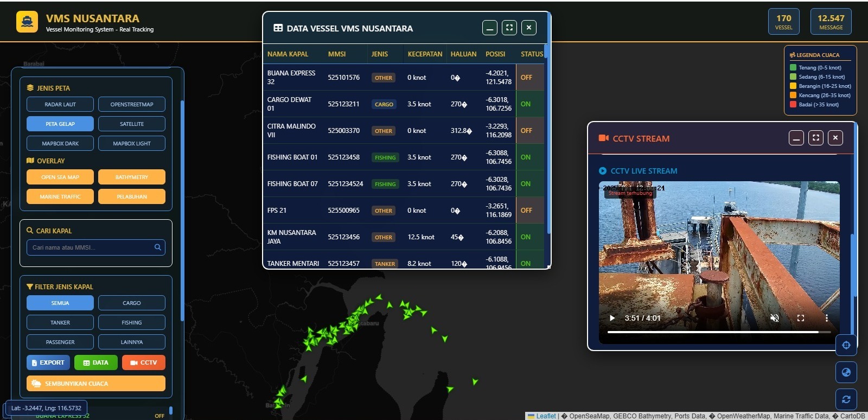The height and width of the screenshot is (420, 868).
Task: Click the locate position crosshair button
Action: [x=846, y=345]
